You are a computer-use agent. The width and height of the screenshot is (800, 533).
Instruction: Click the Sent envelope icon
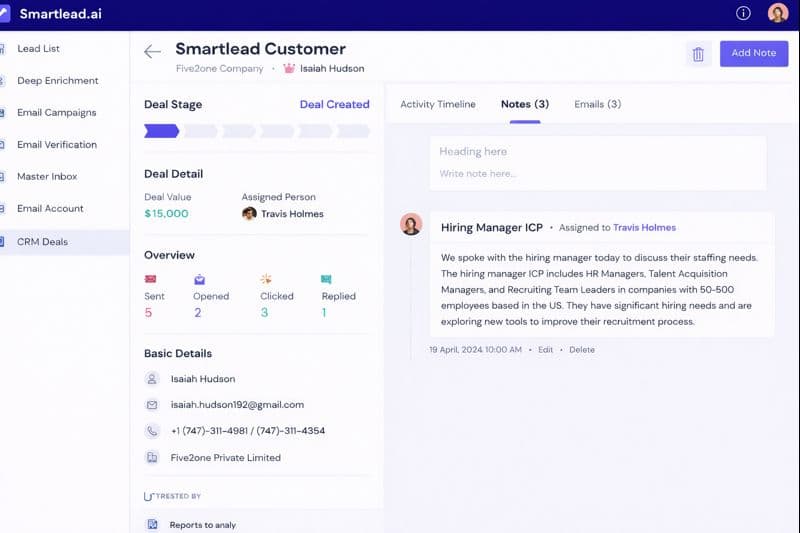coord(151,279)
